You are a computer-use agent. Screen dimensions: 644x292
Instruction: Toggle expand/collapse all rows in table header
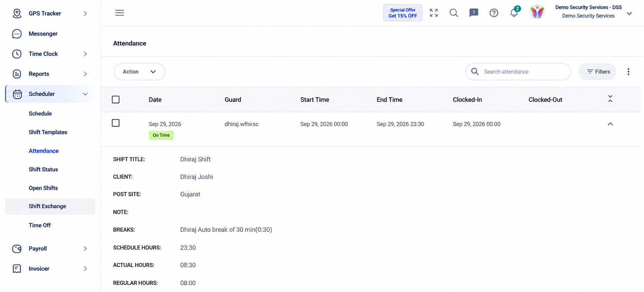(610, 99)
